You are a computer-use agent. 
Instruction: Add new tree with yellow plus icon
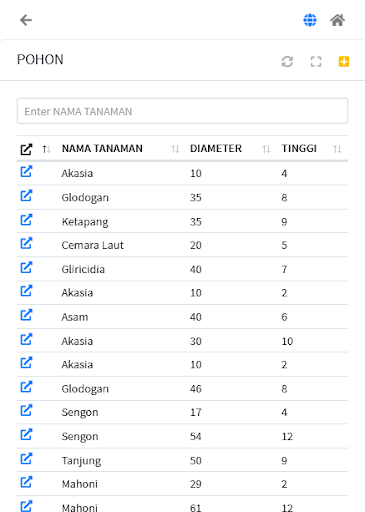pyautogui.click(x=344, y=62)
